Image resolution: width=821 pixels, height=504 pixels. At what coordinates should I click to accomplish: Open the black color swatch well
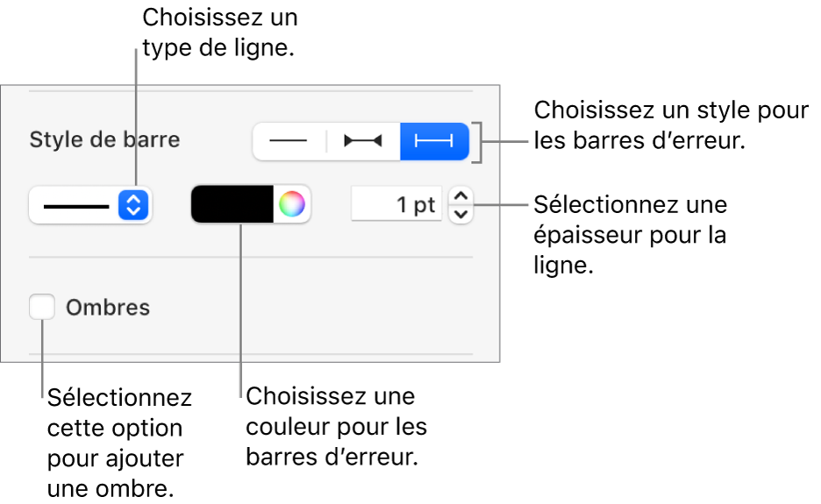[232, 205]
